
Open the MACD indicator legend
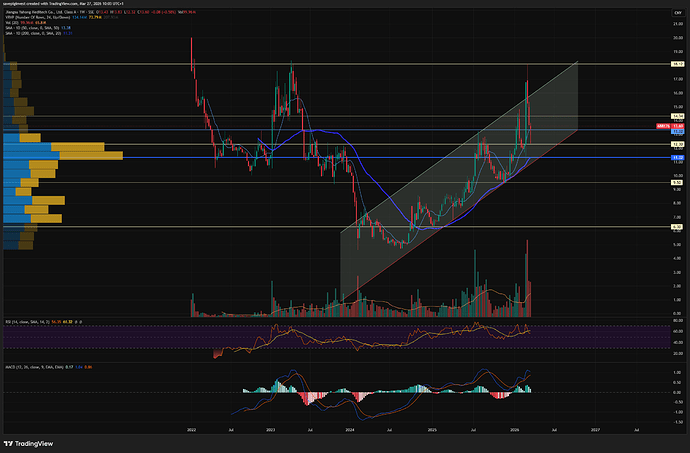[30, 368]
